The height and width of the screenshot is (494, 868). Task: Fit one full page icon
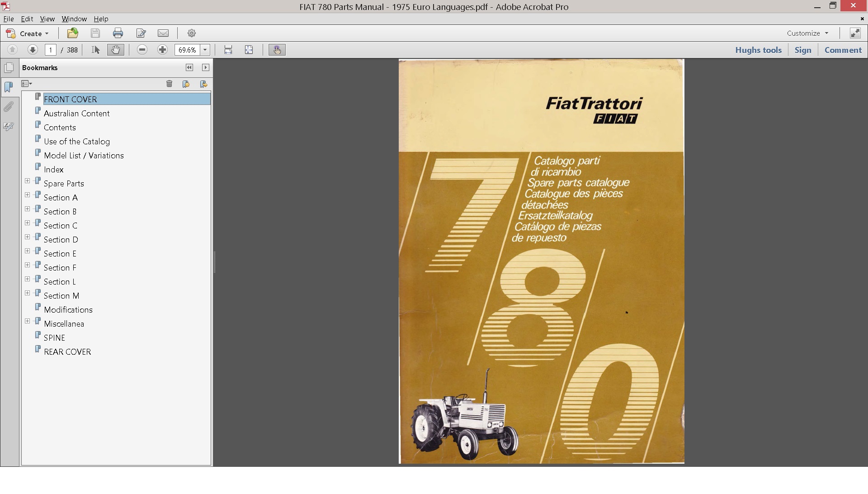tap(249, 50)
